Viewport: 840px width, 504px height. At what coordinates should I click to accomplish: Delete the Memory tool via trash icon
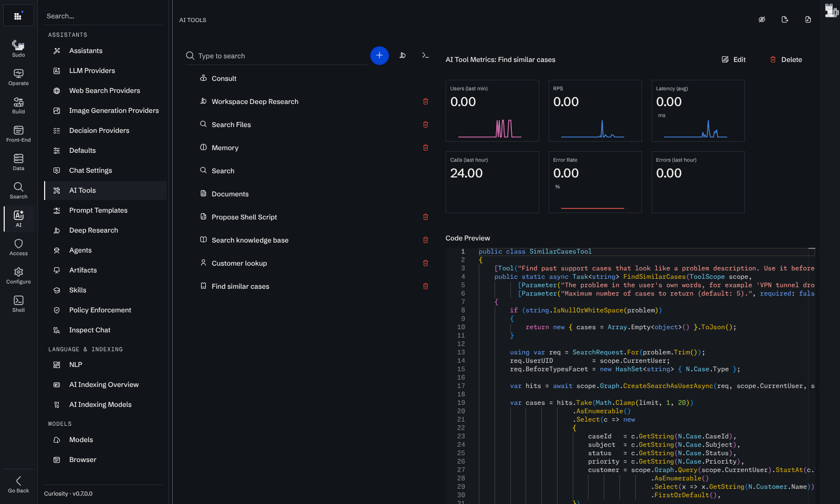[426, 148]
